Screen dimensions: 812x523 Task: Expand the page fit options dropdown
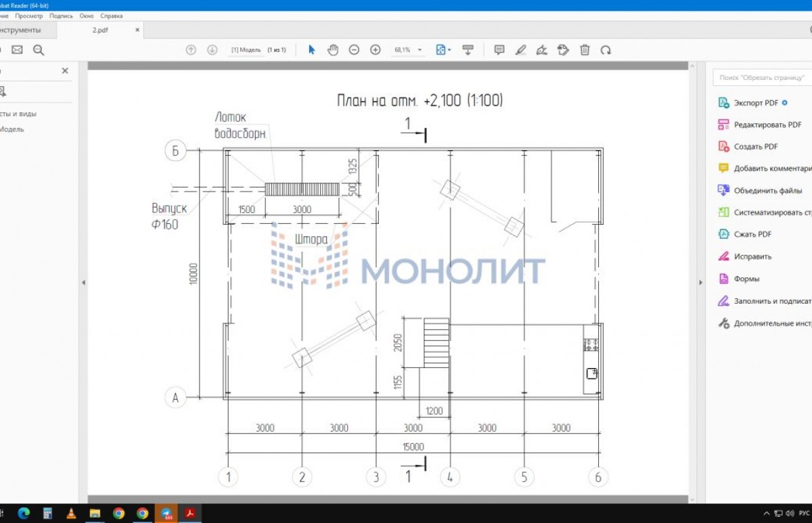pyautogui.click(x=444, y=50)
